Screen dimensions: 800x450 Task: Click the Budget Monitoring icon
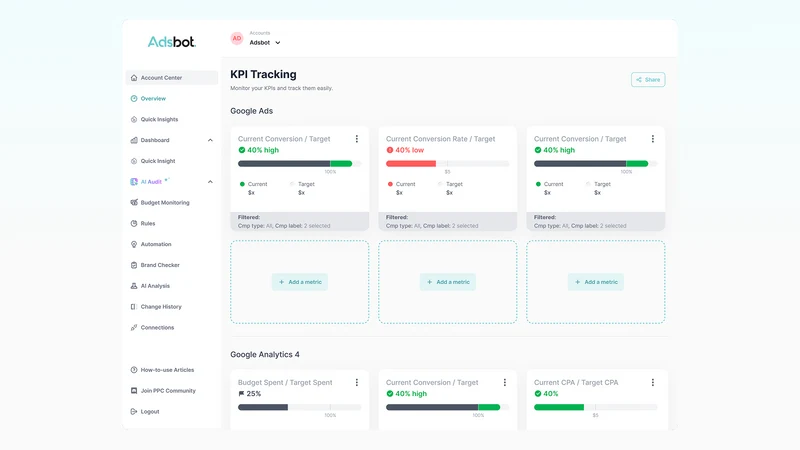(x=134, y=203)
